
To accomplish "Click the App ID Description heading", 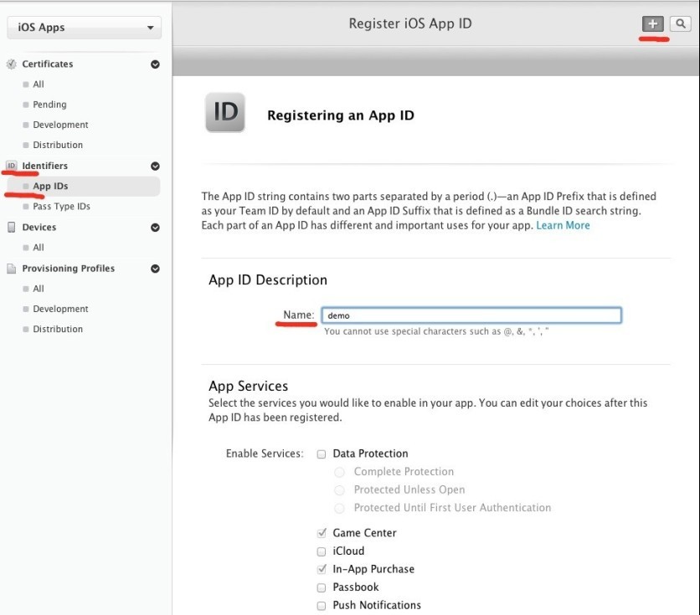I will coord(268,279).
